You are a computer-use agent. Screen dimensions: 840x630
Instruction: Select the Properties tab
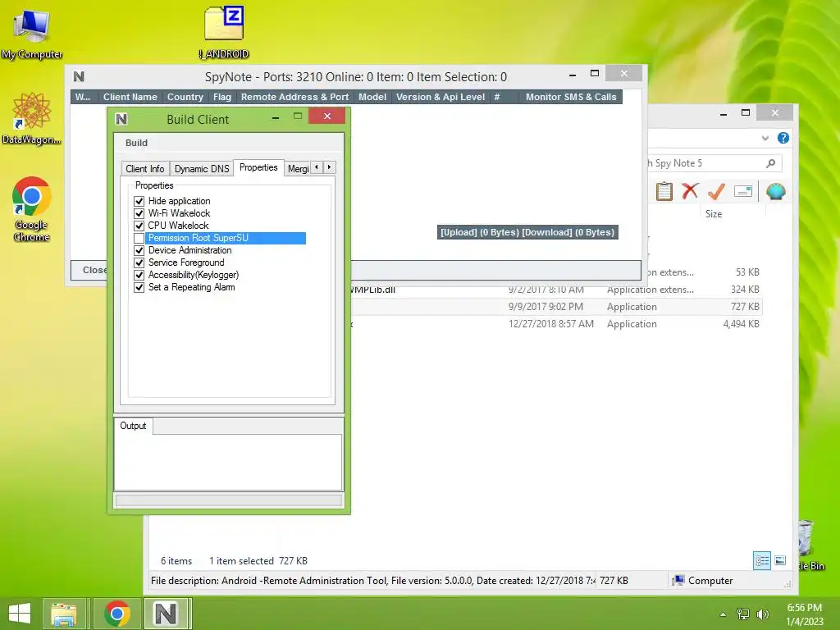pyautogui.click(x=258, y=167)
